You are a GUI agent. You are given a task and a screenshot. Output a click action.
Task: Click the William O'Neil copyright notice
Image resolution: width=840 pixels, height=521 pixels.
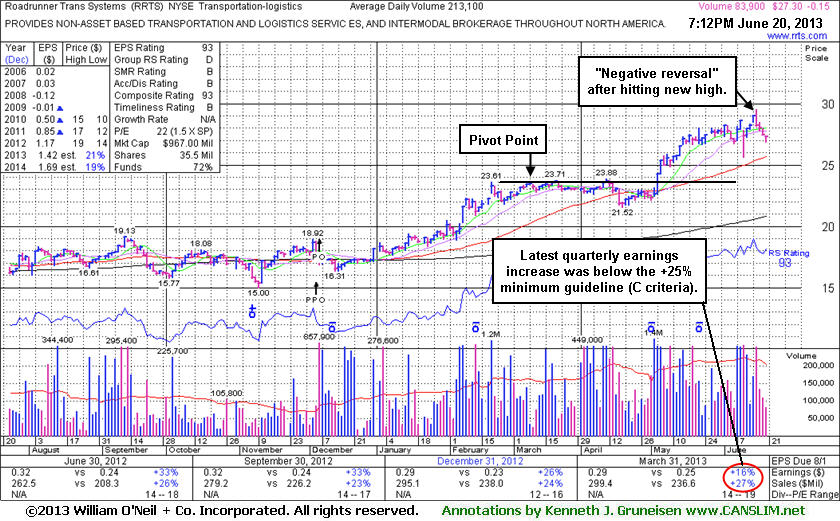(x=222, y=511)
